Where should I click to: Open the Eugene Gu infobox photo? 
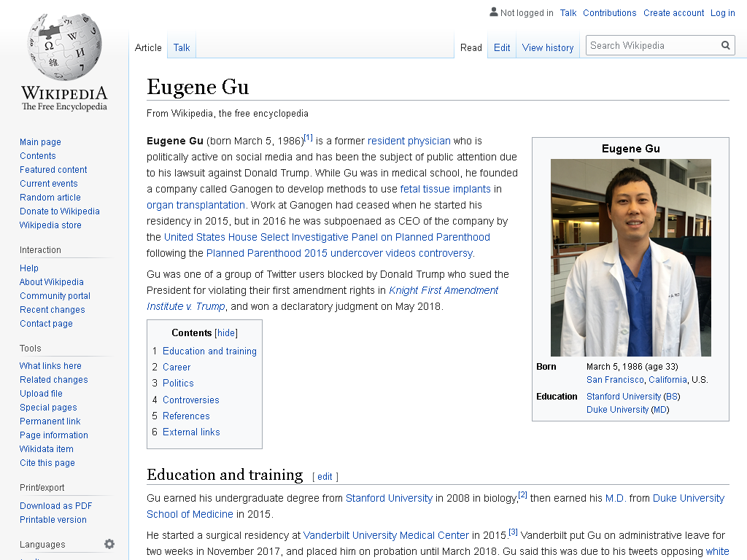[631, 257]
